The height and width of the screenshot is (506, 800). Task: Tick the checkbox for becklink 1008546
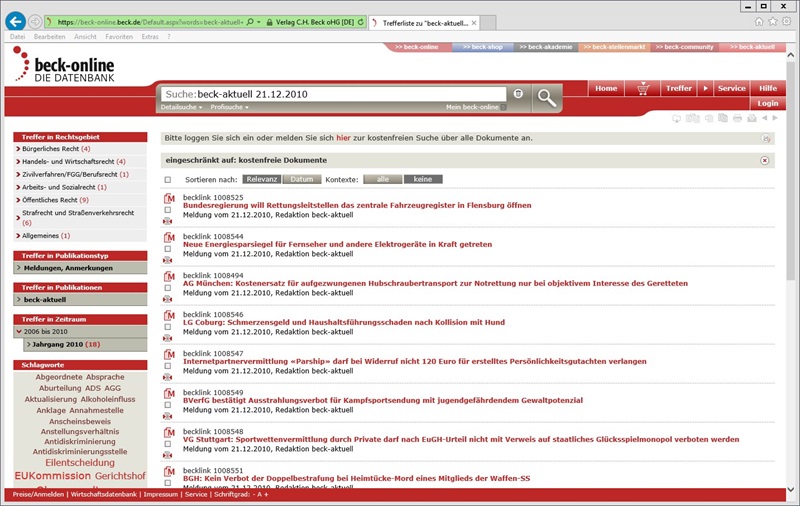tap(167, 327)
